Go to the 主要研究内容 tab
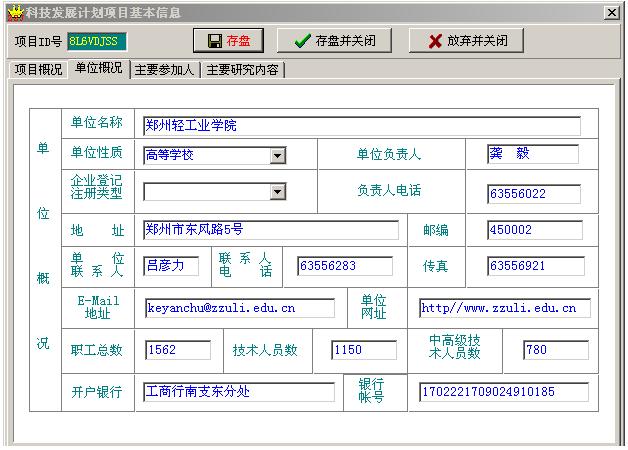Screen dimensions: 628x450 243,70
